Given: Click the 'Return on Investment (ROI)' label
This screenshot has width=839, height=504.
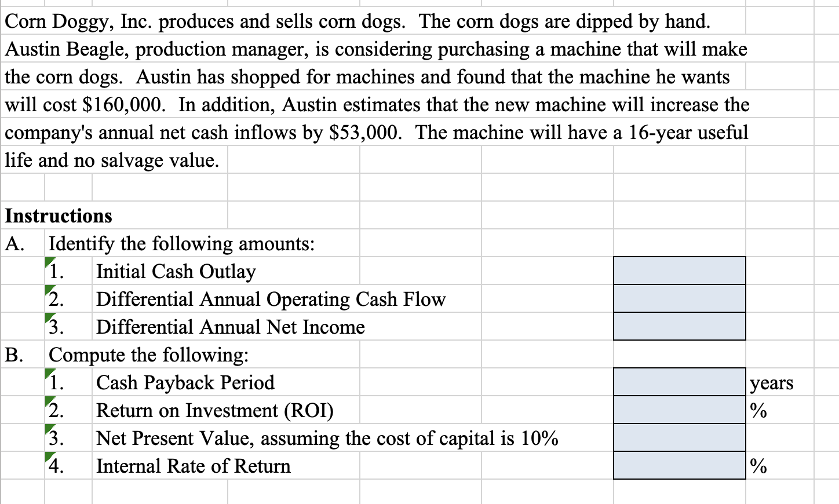Looking at the screenshot, I should (215, 410).
